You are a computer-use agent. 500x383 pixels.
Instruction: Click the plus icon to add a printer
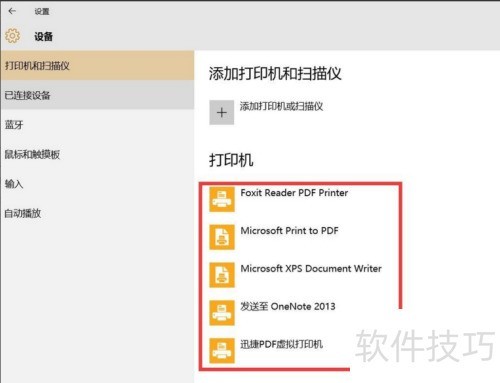pos(222,112)
